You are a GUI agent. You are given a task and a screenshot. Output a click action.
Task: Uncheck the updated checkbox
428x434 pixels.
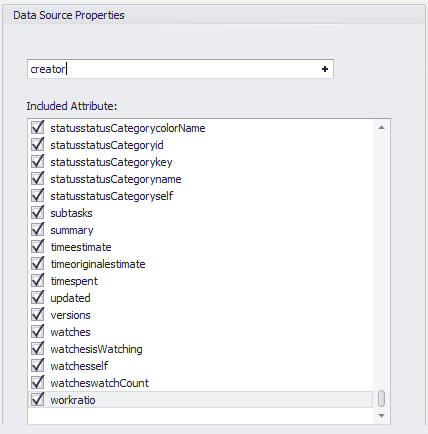(x=37, y=297)
